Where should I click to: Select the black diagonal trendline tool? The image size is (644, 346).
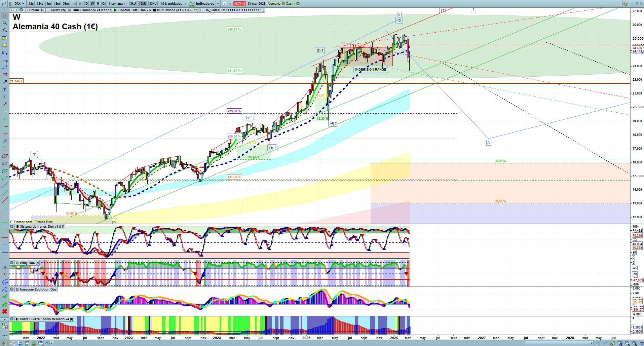[5, 186]
